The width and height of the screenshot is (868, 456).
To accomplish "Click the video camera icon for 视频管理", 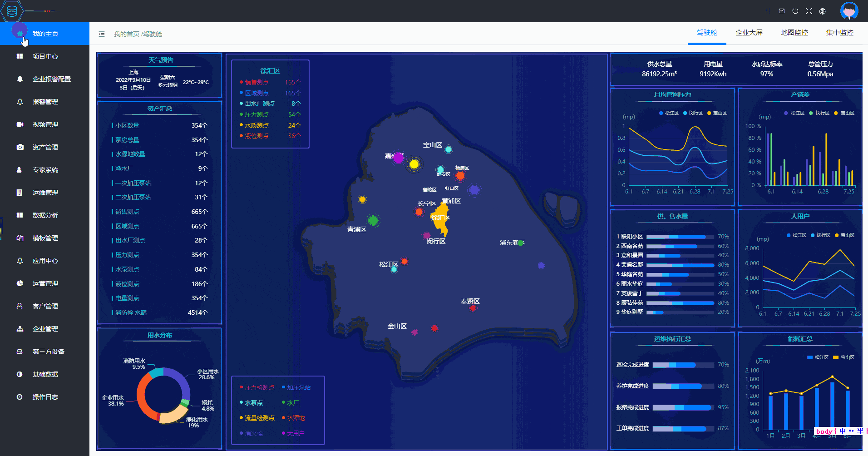I will [20, 124].
